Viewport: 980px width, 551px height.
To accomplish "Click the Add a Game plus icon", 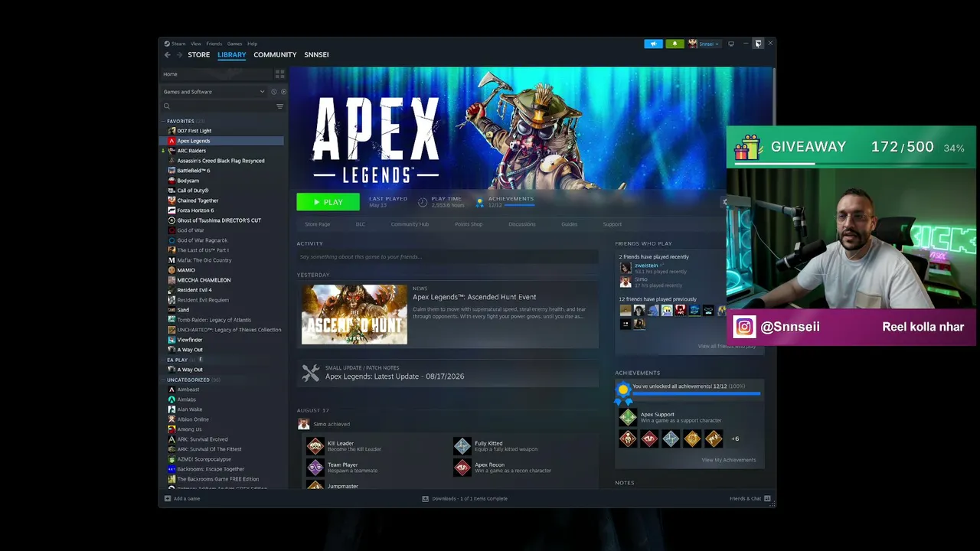I will tap(168, 499).
